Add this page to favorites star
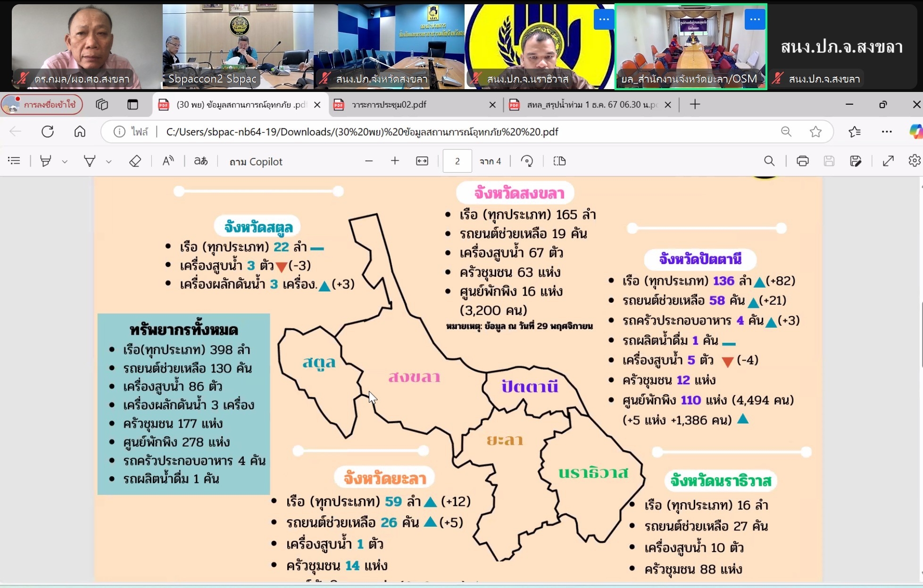 point(815,132)
